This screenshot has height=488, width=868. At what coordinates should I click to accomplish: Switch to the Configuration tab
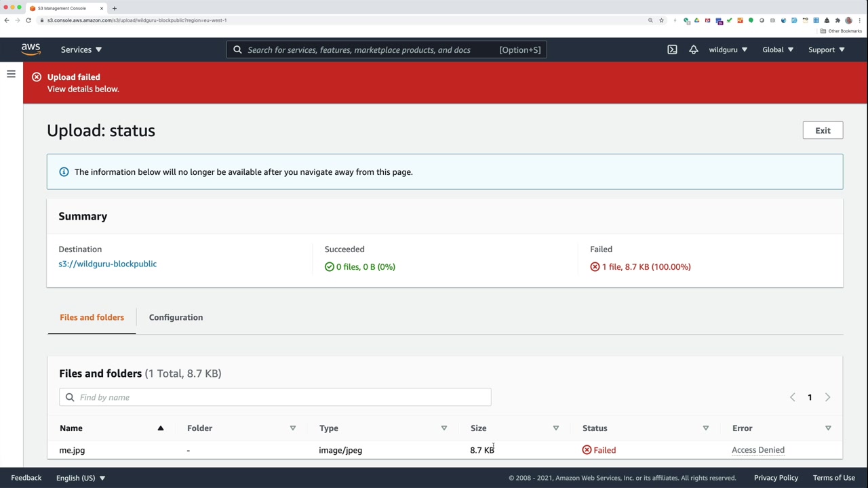(x=176, y=317)
